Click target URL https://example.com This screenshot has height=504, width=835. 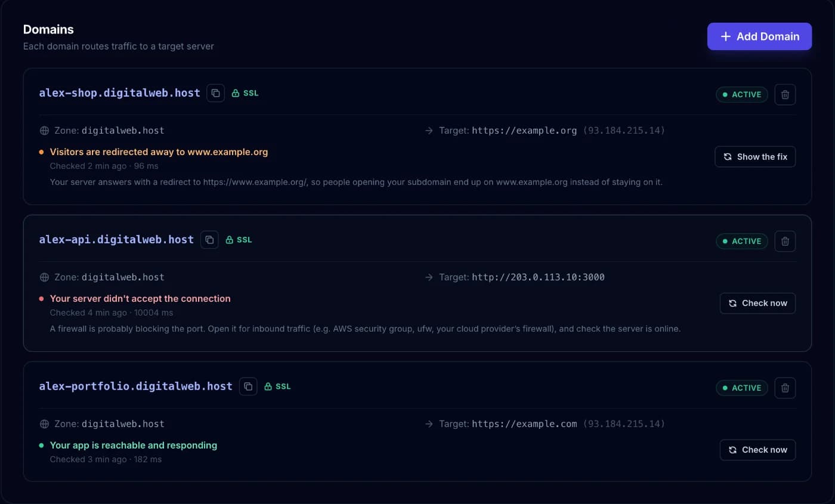click(x=524, y=424)
